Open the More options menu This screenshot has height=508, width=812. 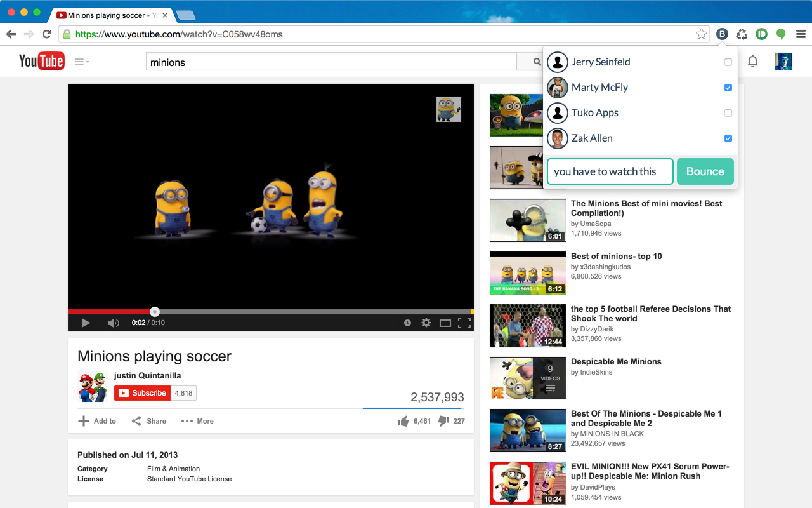pos(197,421)
